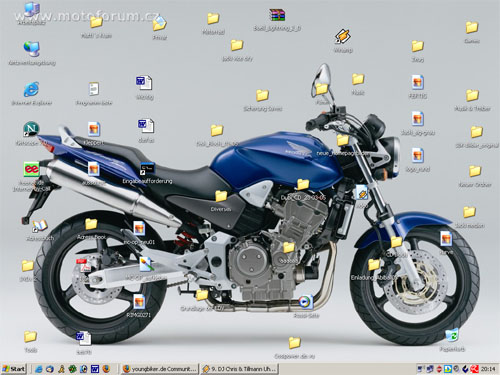The image size is (500, 375).
Task: Open the neue_homepage folder
Action: (343, 140)
